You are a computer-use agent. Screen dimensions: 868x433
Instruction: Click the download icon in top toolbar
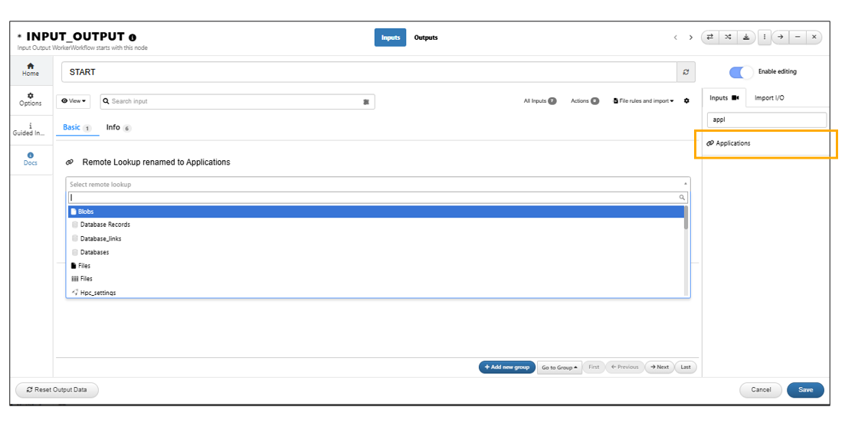pyautogui.click(x=746, y=37)
